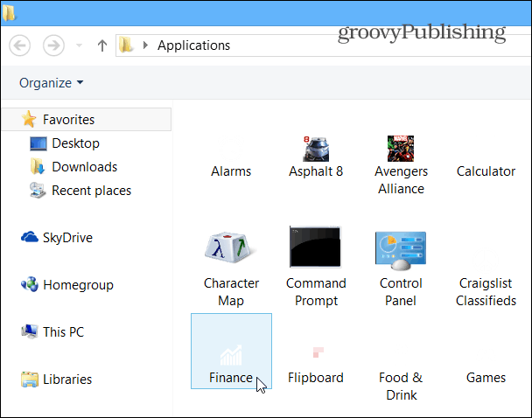The image size is (532, 418).
Task: Select the Finance app icon
Action: pos(231,355)
